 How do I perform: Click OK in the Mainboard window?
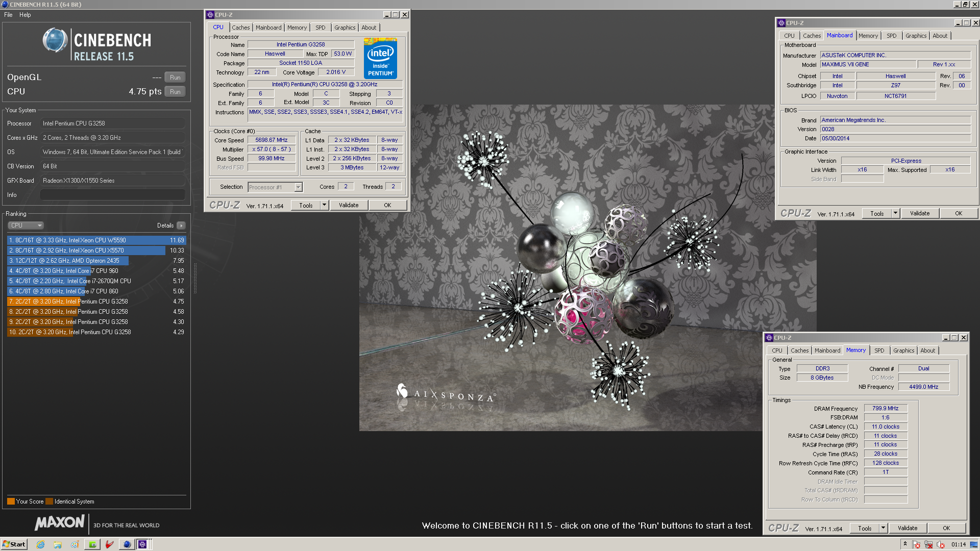[959, 213]
